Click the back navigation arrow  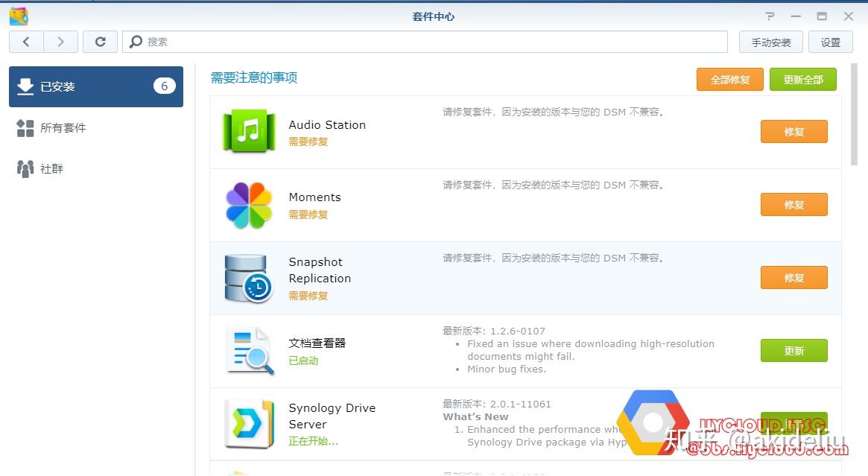27,42
